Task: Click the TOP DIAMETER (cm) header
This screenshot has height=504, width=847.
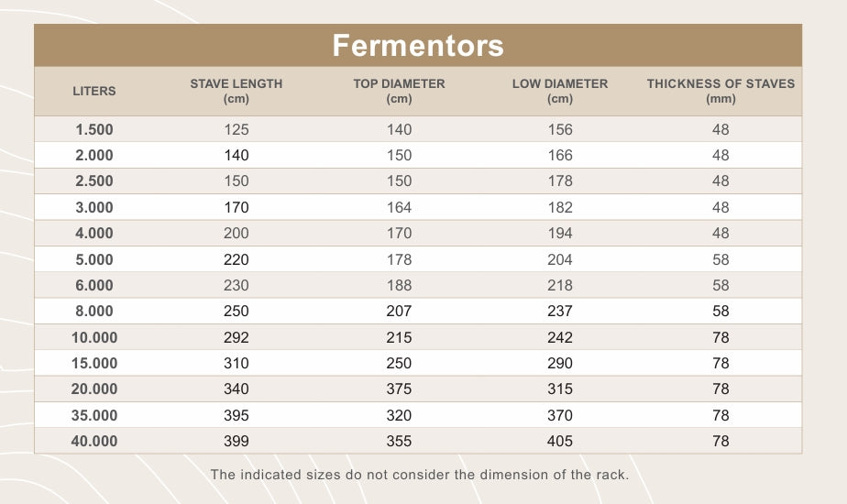Action: (399, 91)
